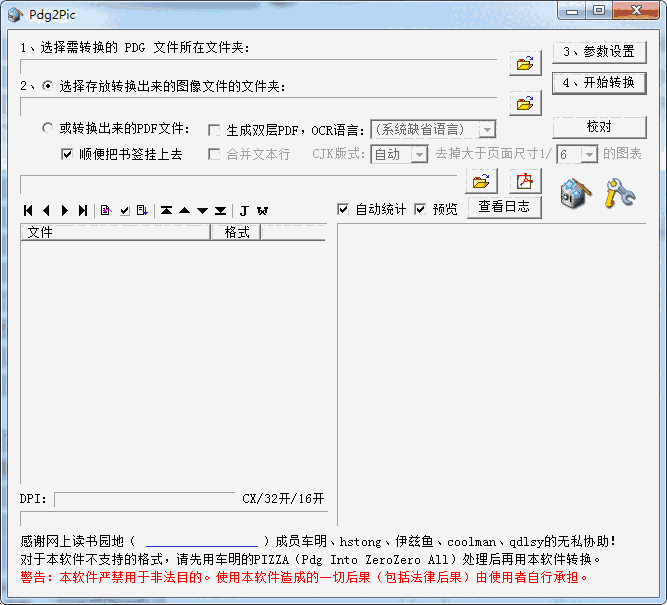Image resolution: width=667 pixels, height=605 pixels.
Task: Toggle the 预览 checkbox
Action: click(420, 209)
